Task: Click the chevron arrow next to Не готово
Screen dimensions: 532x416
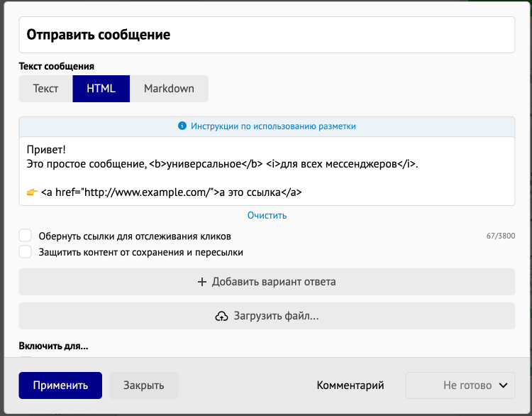Action: click(503, 385)
